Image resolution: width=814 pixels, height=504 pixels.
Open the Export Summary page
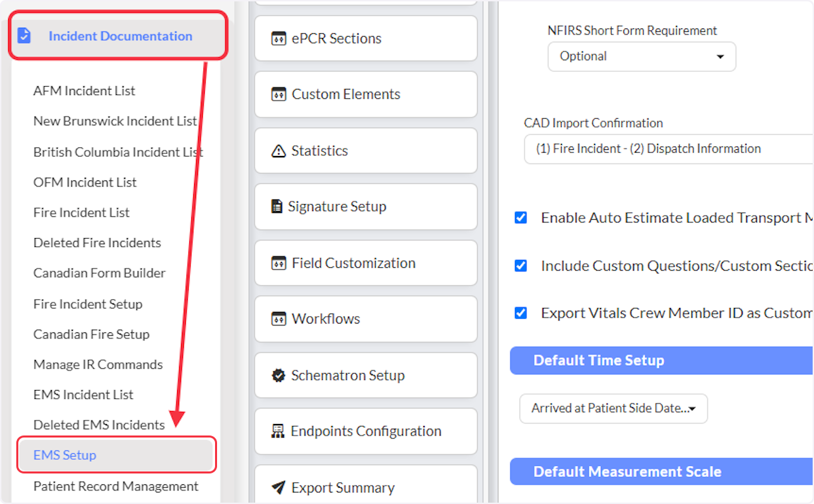[366, 485]
